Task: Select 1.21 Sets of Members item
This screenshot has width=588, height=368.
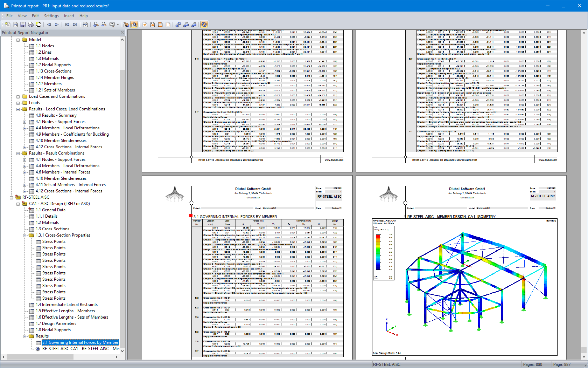Action: 55,90
